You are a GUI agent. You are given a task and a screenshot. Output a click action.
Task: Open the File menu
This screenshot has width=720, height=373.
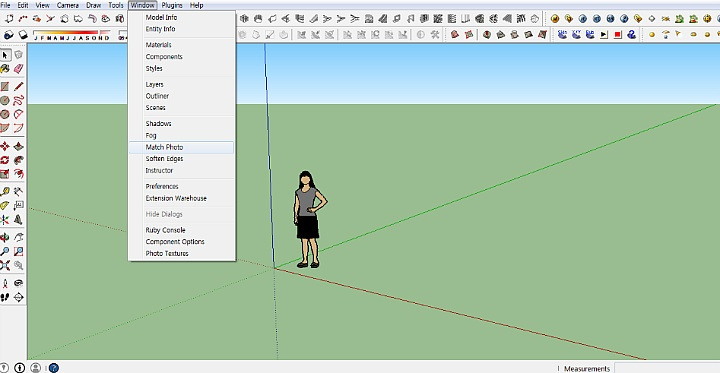point(6,6)
